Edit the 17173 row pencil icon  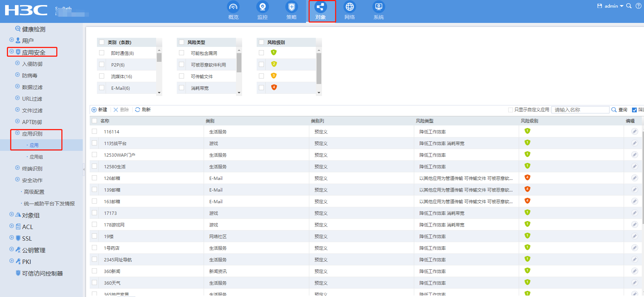tap(635, 213)
